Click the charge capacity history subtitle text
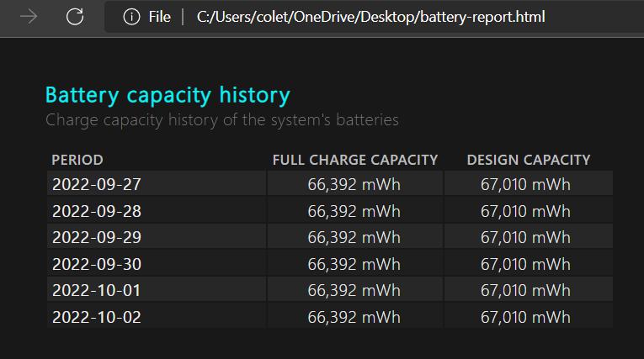The height and width of the screenshot is (359, 644). (221, 120)
